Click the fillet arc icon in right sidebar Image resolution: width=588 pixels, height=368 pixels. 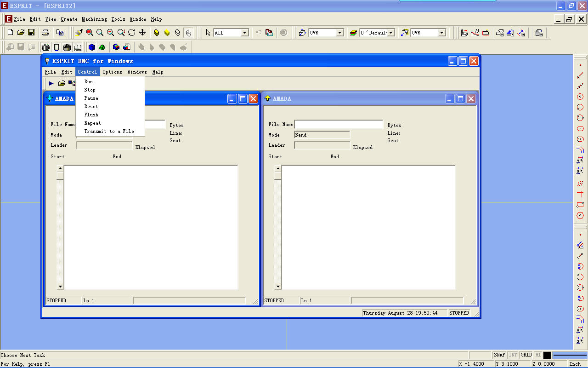(580, 149)
